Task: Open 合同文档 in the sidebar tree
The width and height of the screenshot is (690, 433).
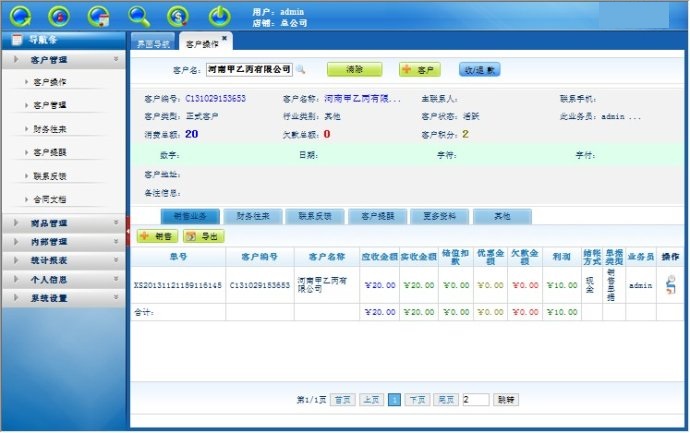Action: click(x=50, y=199)
